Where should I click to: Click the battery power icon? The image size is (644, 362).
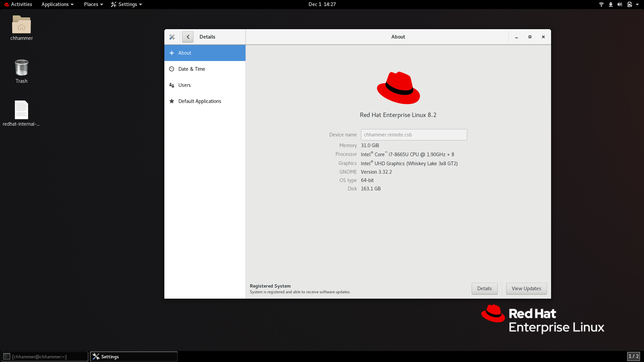(x=630, y=4)
